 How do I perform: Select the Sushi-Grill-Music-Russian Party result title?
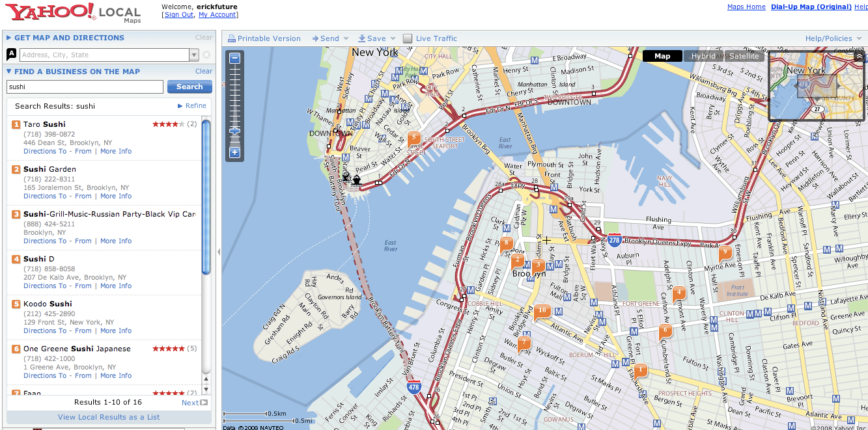pos(109,214)
